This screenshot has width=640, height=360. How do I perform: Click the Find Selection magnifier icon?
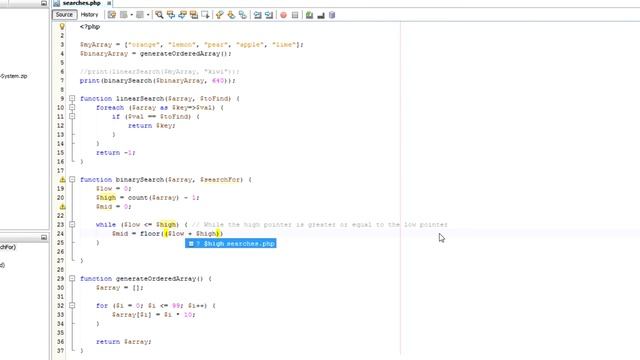(x=159, y=15)
